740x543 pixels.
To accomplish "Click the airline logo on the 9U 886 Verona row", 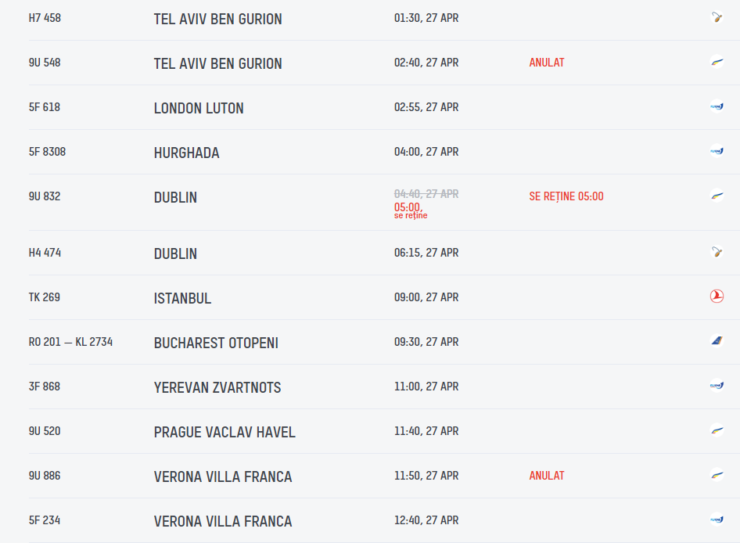I will click(x=717, y=475).
